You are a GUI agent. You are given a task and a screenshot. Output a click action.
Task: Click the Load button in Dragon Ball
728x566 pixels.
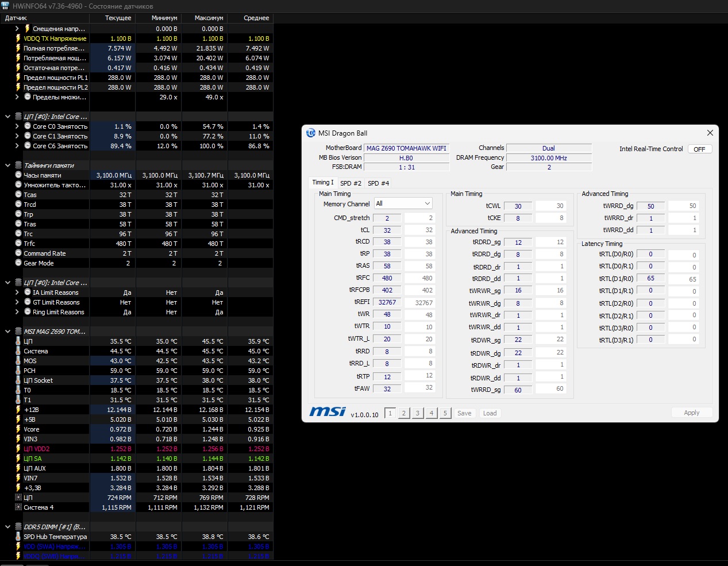click(x=490, y=413)
